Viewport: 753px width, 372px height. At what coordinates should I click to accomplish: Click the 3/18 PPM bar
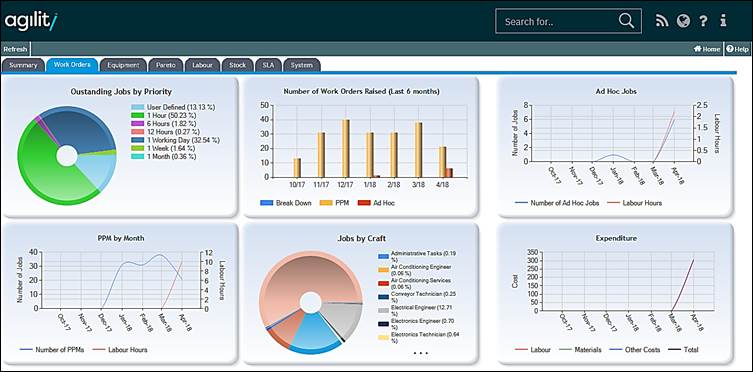pos(418,150)
